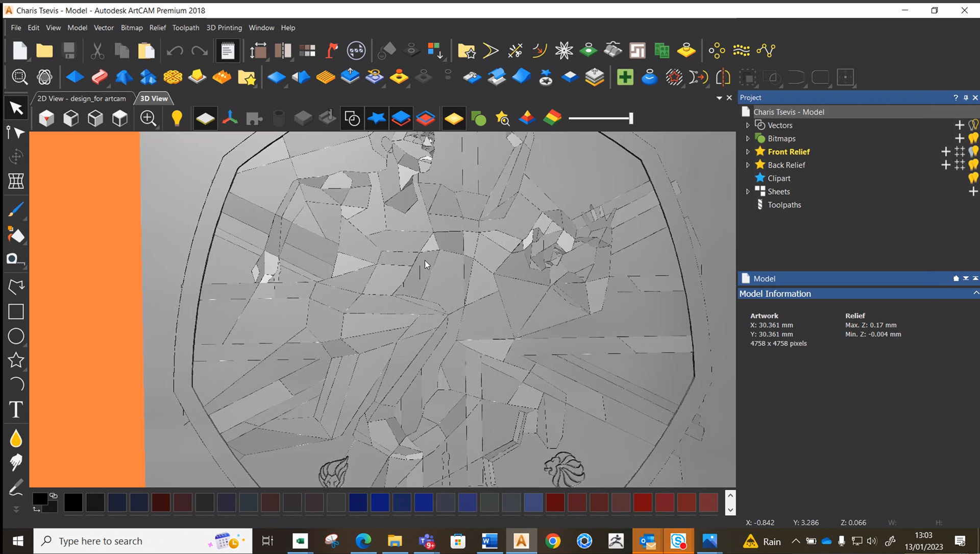Click the Scissors cut icon in the top toolbar
The height and width of the screenshot is (554, 980).
97,51
